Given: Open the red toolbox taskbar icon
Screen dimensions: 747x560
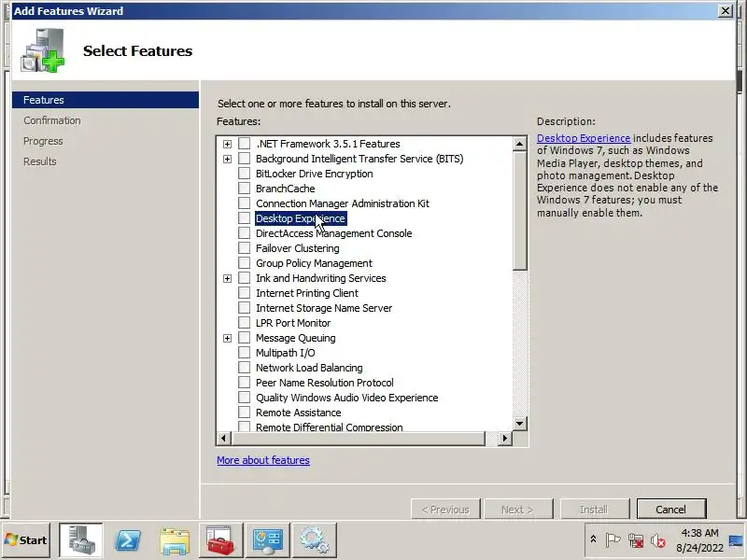Looking at the screenshot, I should click(x=221, y=540).
